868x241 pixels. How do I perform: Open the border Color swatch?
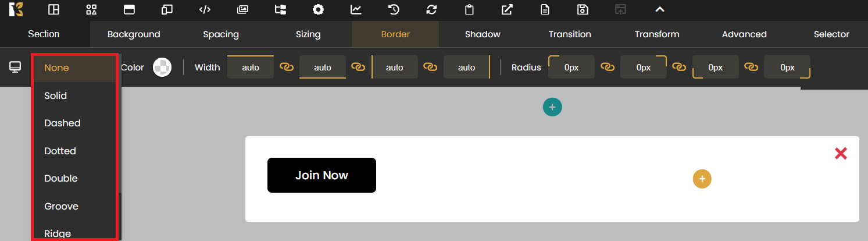point(162,68)
